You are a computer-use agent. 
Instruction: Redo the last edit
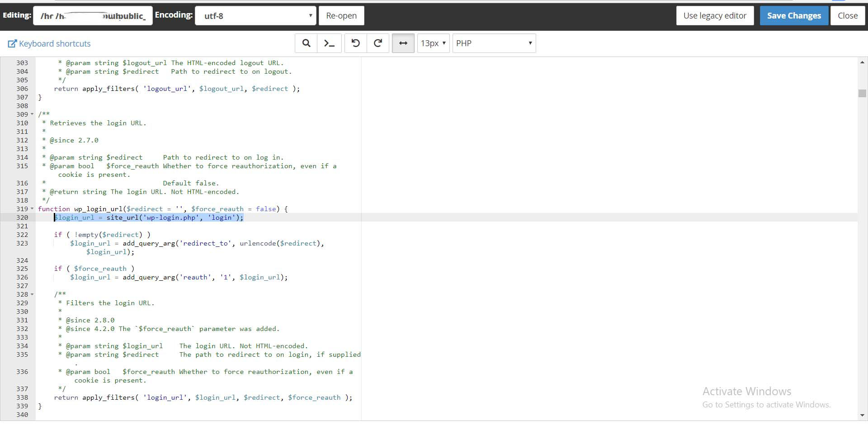378,43
